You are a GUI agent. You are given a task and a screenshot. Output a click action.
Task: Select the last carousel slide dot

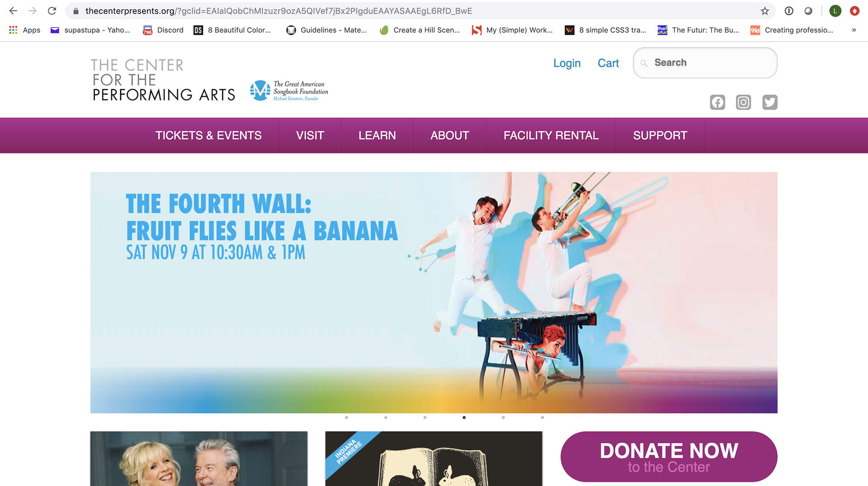[x=542, y=417]
